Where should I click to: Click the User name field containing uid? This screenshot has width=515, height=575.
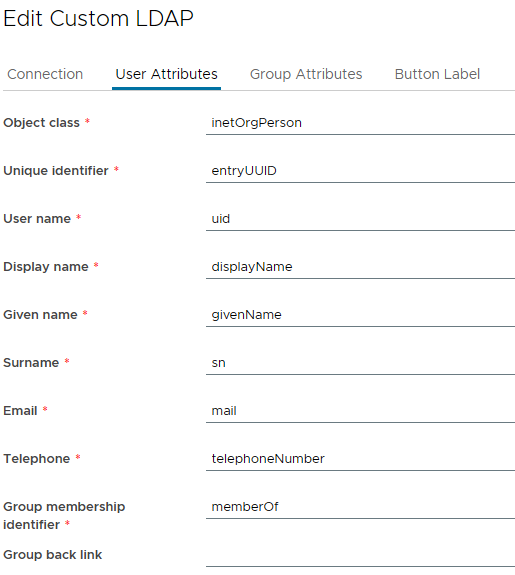360,219
